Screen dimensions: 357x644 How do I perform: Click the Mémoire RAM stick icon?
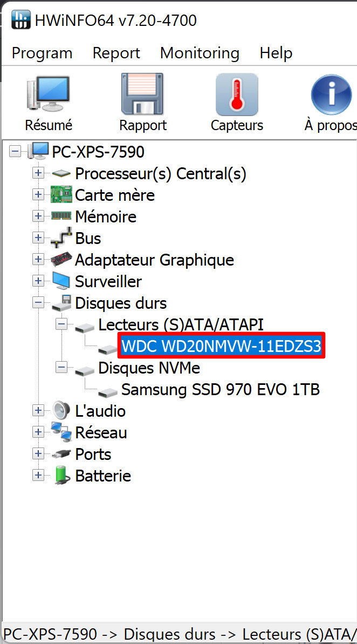point(61,216)
